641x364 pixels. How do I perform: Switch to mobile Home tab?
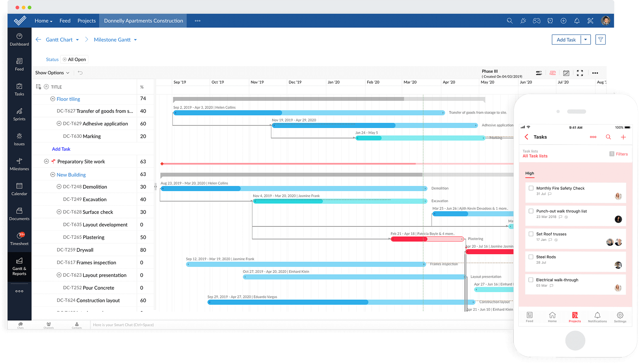pyautogui.click(x=552, y=317)
